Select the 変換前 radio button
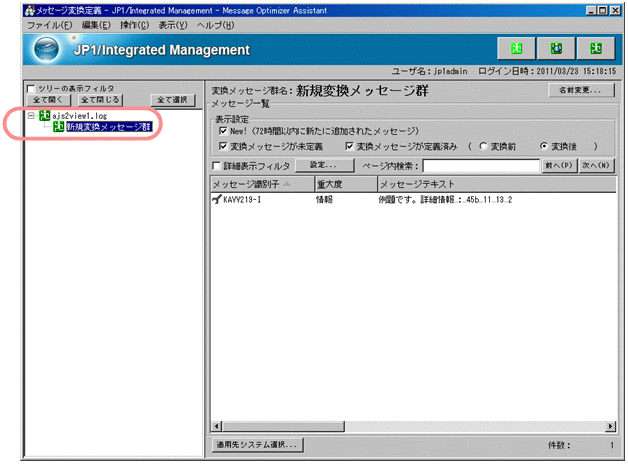This screenshot has height=464, width=628. tap(484, 146)
